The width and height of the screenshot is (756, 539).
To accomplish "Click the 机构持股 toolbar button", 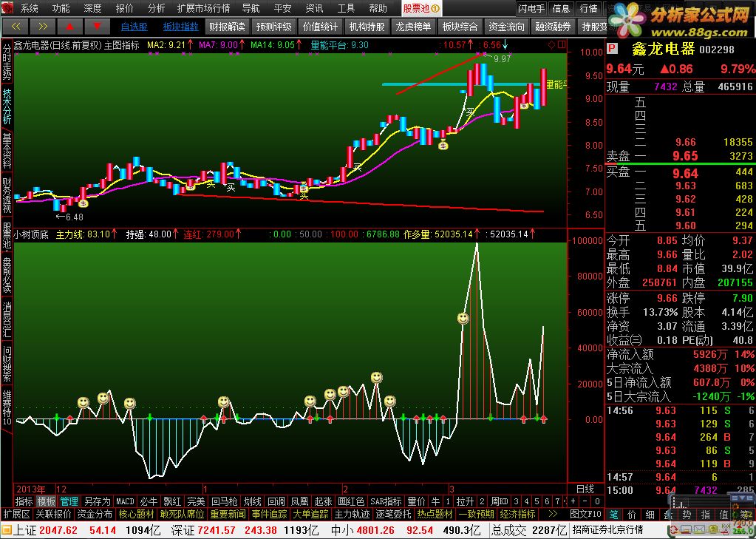I will click(367, 27).
